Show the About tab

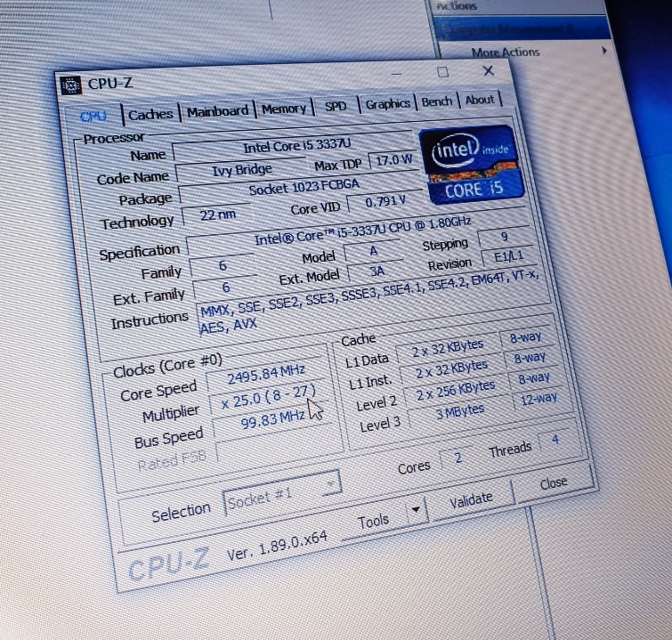tap(480, 100)
